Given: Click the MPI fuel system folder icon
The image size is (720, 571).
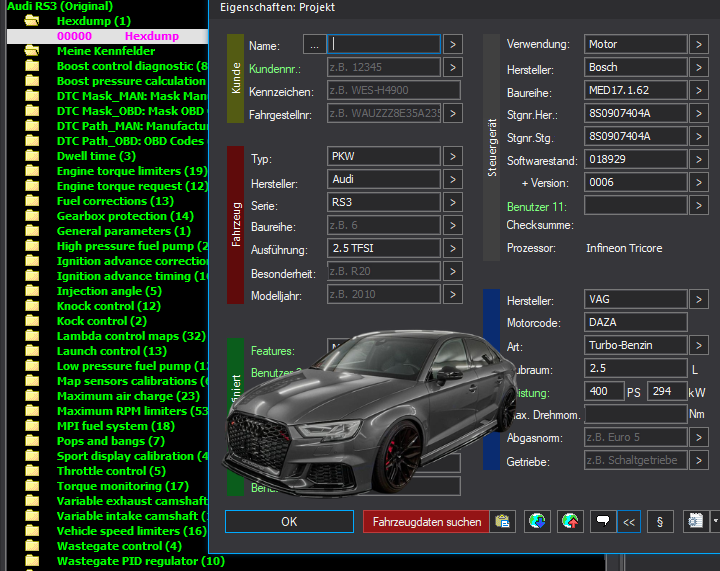Looking at the screenshot, I should (x=32, y=426).
